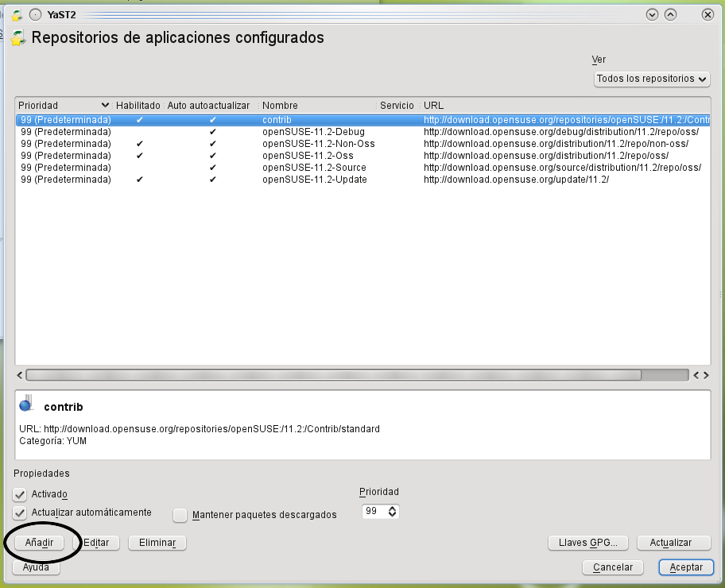Screen dimensions: 725x588
Task: Click the round window menu button beside YaST2
Action: coord(35,15)
